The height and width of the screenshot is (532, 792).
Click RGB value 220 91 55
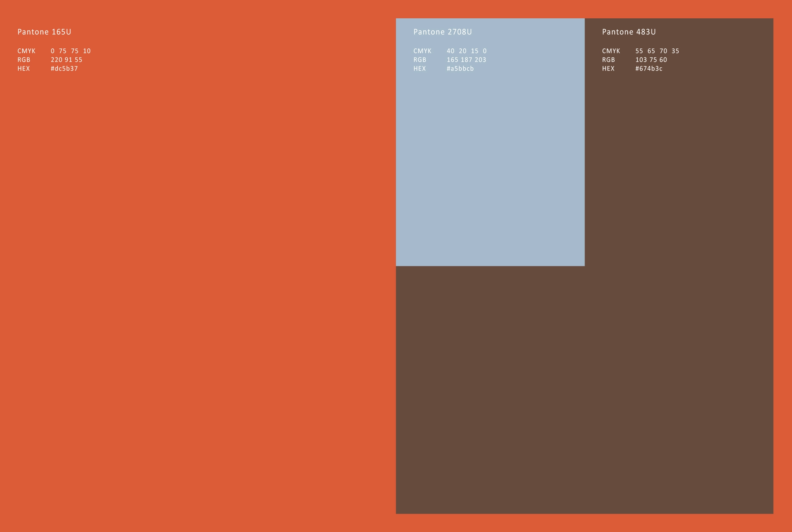[67, 60]
